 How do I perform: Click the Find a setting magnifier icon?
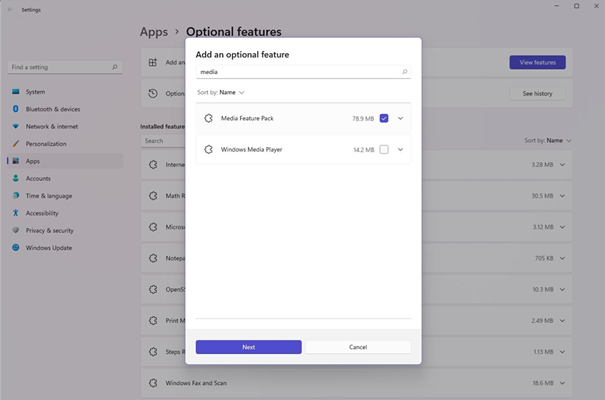(115, 67)
